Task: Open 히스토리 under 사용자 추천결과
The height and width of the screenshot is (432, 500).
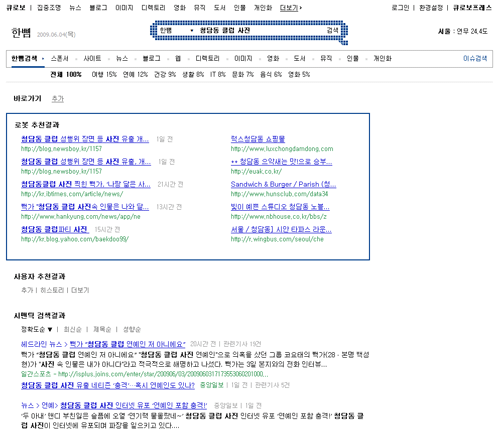Action: (52, 290)
